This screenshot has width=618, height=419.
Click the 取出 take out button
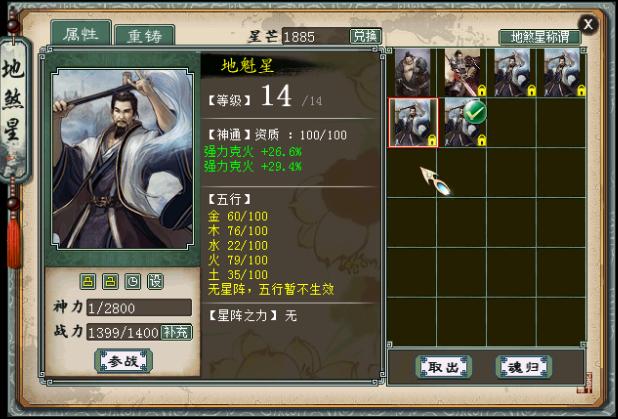coord(443,367)
